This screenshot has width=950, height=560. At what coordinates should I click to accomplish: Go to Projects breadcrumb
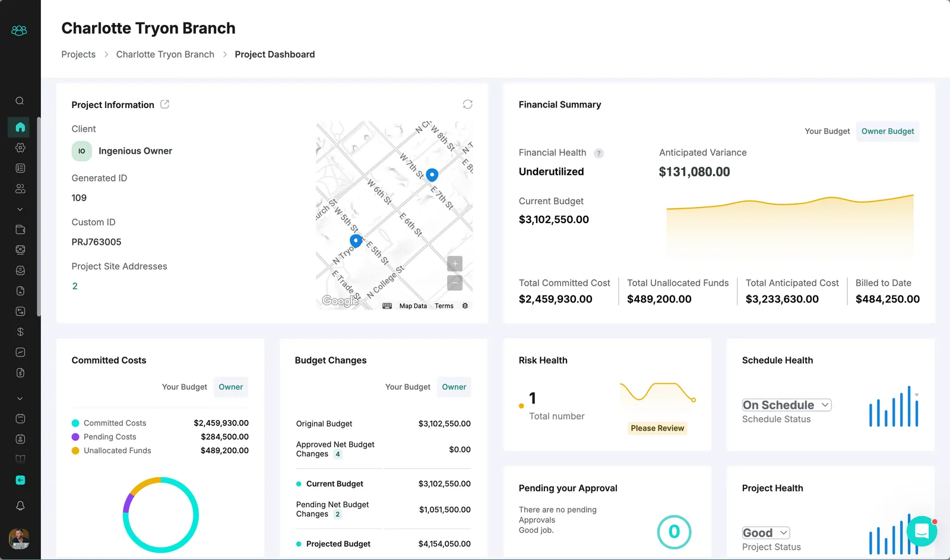tap(78, 55)
